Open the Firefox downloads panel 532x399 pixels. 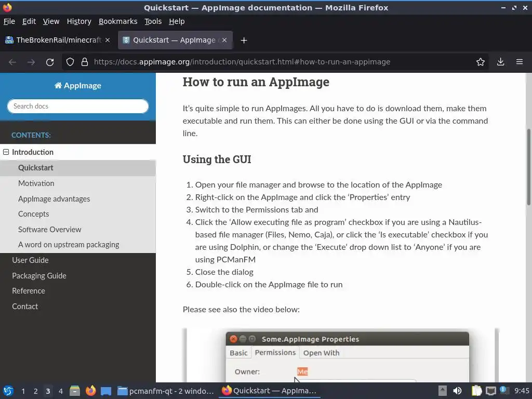click(500, 62)
